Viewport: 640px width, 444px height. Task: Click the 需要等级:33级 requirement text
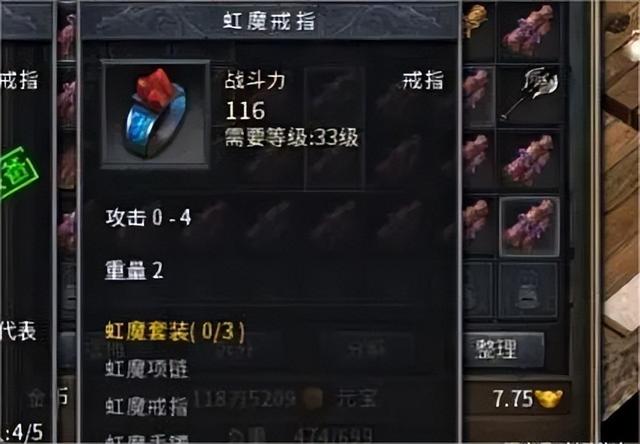292,138
